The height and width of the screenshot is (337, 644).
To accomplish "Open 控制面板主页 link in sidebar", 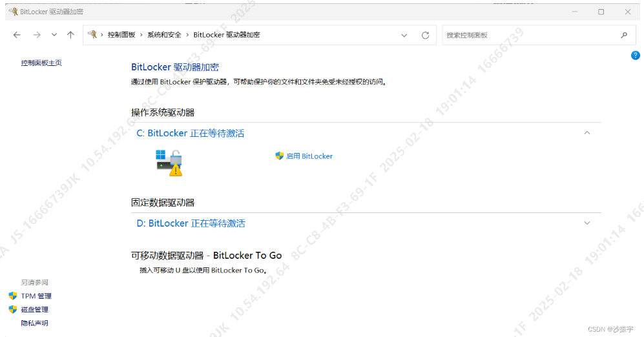I will [41, 63].
